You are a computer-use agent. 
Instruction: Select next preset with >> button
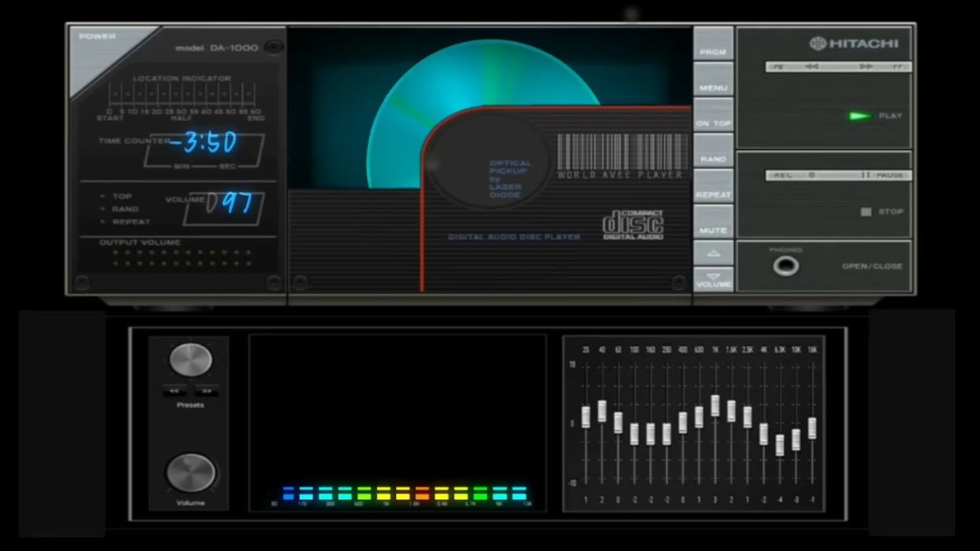pyautogui.click(x=207, y=390)
